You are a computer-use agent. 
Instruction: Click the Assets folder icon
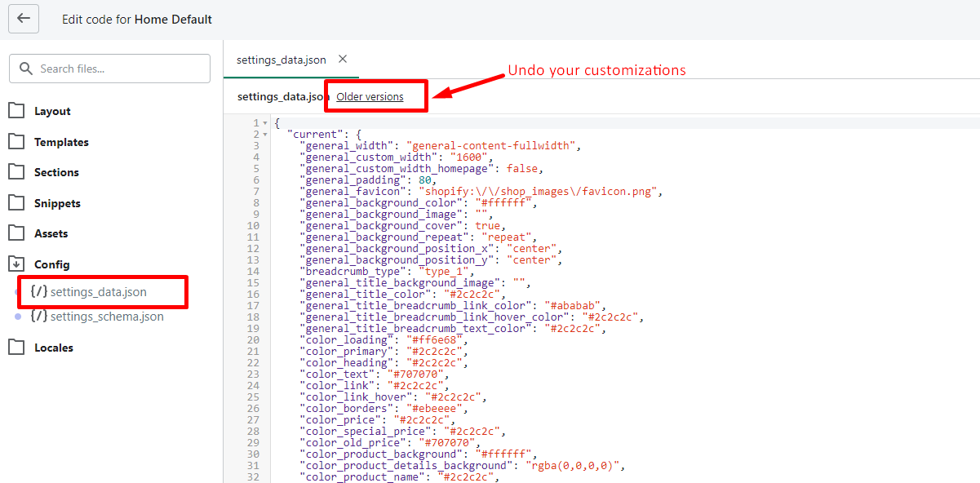[x=16, y=233]
